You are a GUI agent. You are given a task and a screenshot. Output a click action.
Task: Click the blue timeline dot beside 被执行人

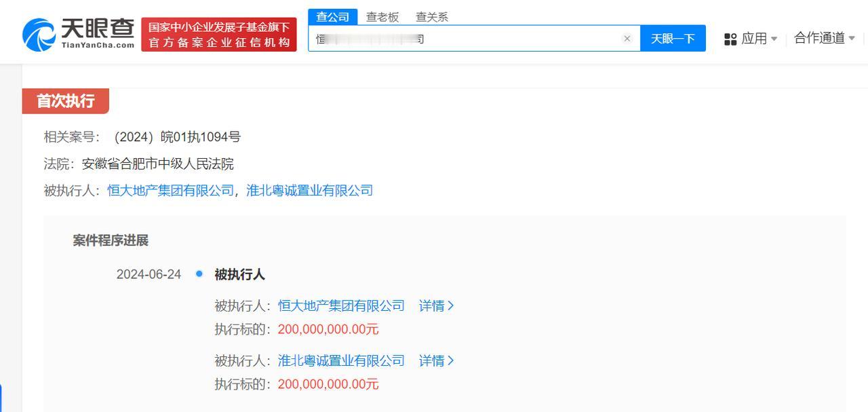pos(199,274)
